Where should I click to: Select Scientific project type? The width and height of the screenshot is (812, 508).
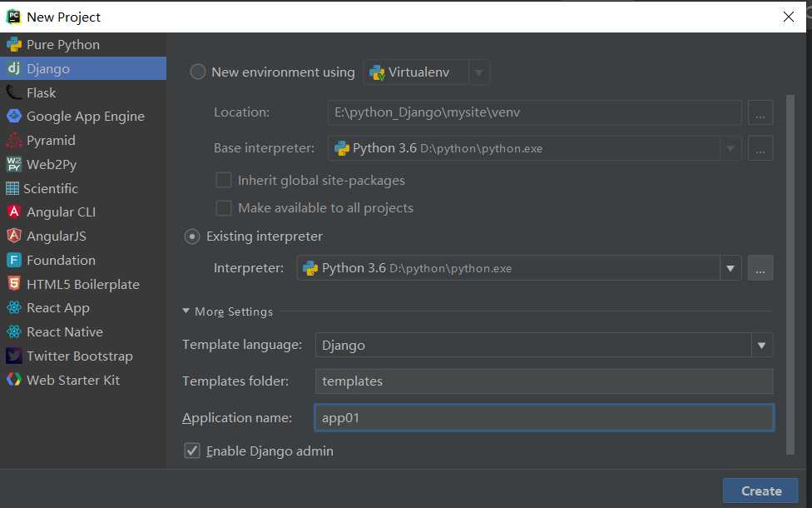click(83, 188)
